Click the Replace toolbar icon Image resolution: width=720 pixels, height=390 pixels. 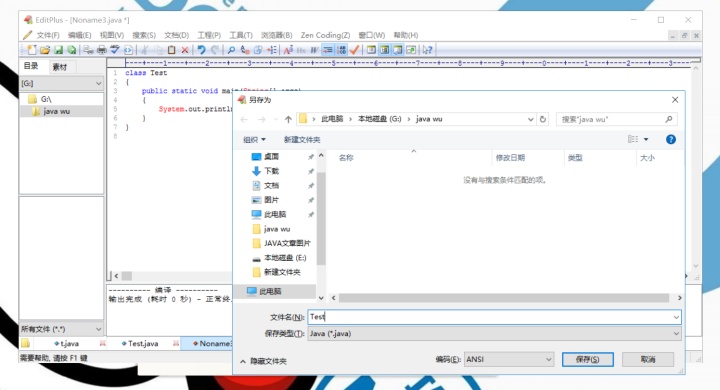(245, 50)
